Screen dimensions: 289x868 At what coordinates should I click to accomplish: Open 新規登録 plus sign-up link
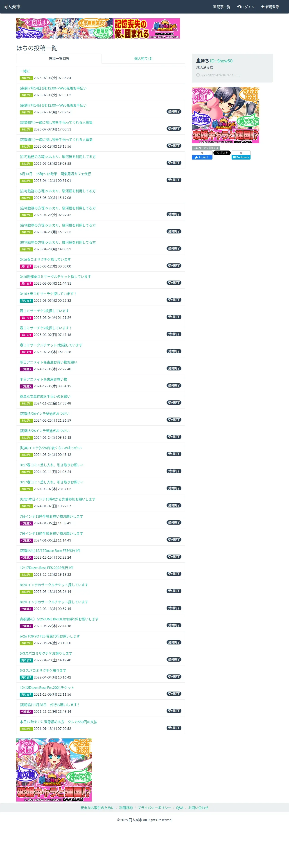[x=270, y=7]
